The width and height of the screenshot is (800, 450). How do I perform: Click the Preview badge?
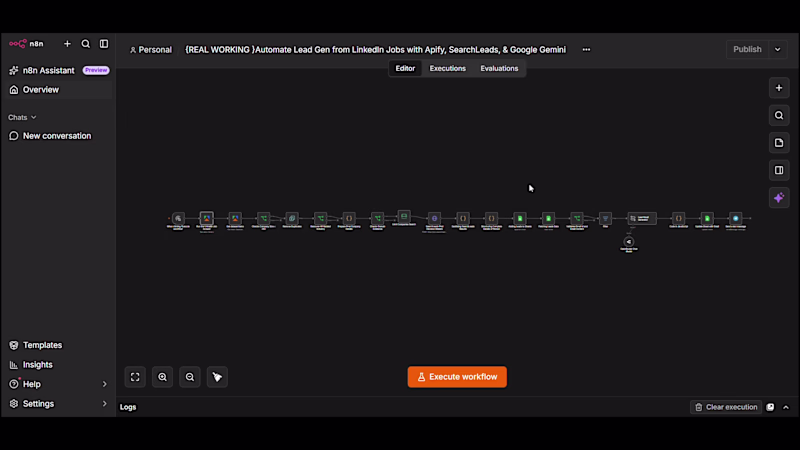[x=96, y=70]
